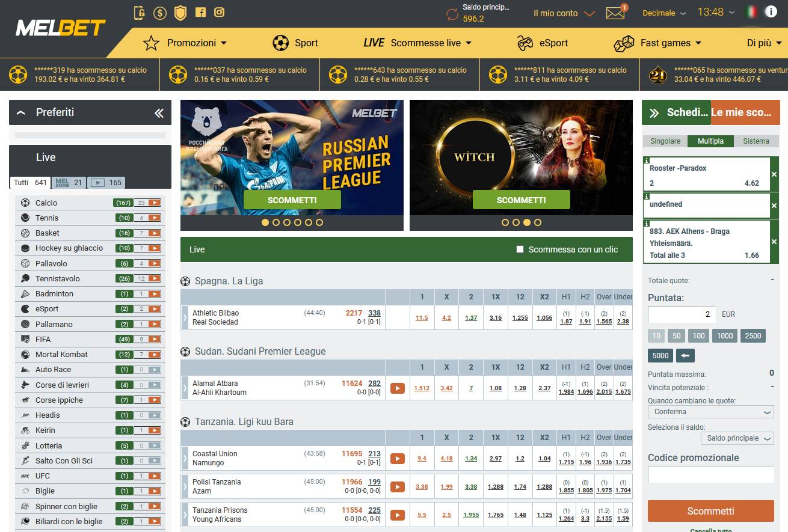Click Scommetti on Witch banner
This screenshot has height=532, width=788.
522,200
